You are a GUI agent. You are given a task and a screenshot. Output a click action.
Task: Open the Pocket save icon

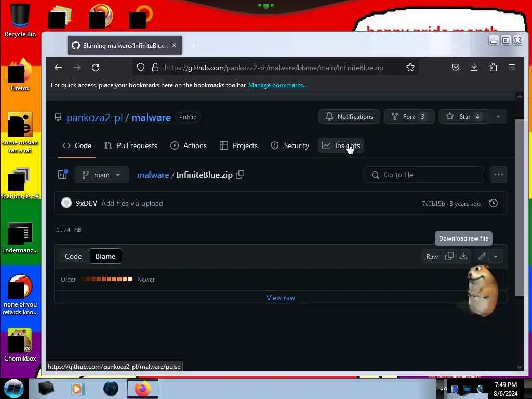click(x=455, y=67)
